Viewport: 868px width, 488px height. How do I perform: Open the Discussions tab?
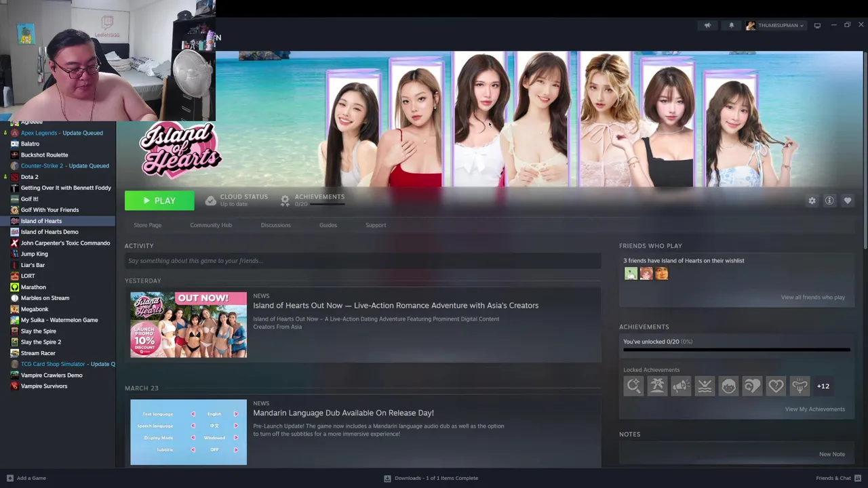275,225
